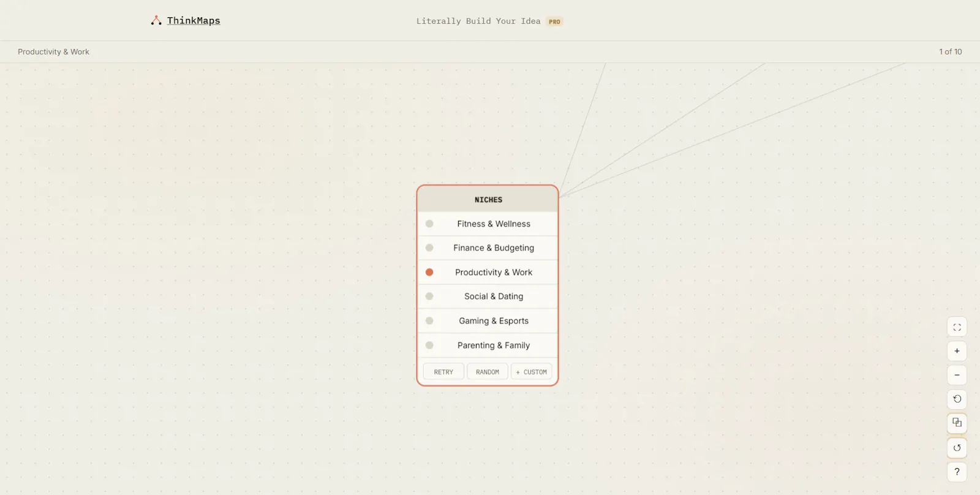This screenshot has width=980, height=495.
Task: Click the fit-to-screen icon button
Action: click(x=957, y=327)
